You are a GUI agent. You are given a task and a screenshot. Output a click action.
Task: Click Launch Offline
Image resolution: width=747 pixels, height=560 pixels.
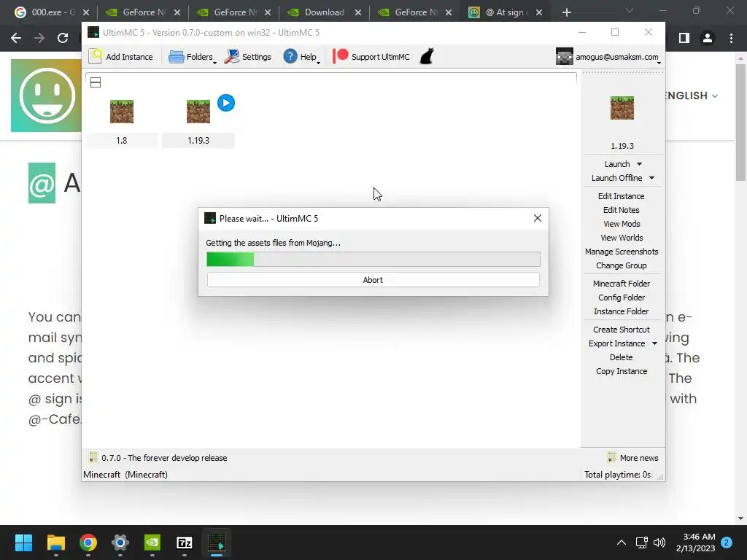[x=616, y=178]
